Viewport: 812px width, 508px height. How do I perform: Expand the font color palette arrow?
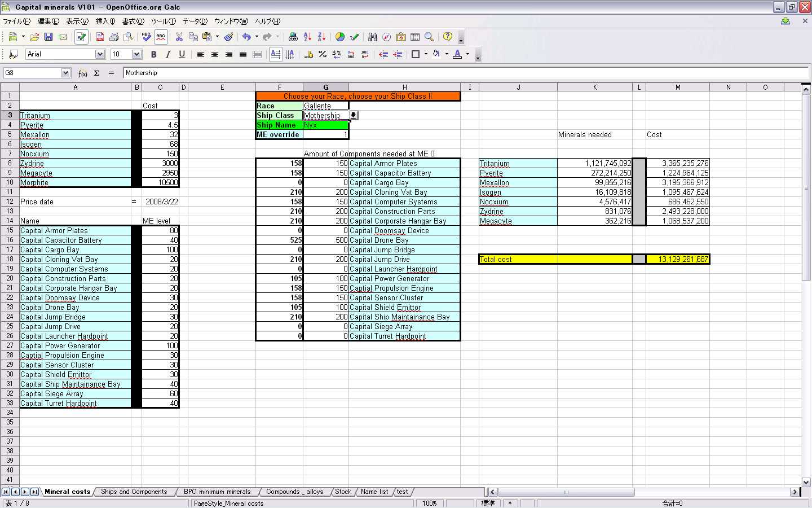click(467, 54)
